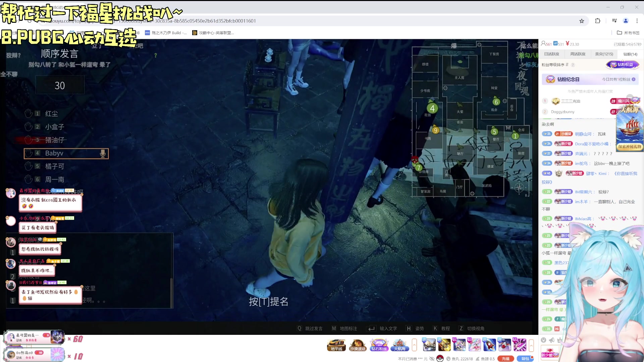Click the red 充值 recharge button
The width and height of the screenshot is (644, 362).
click(x=506, y=359)
